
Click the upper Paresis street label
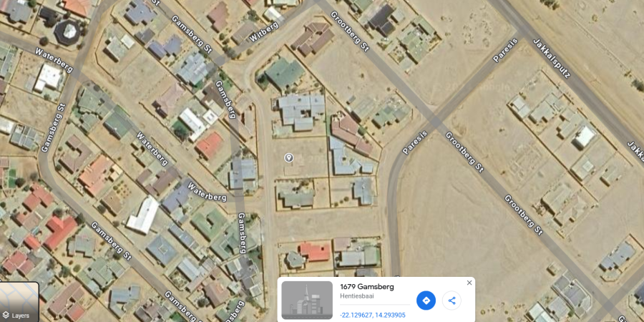point(504,50)
